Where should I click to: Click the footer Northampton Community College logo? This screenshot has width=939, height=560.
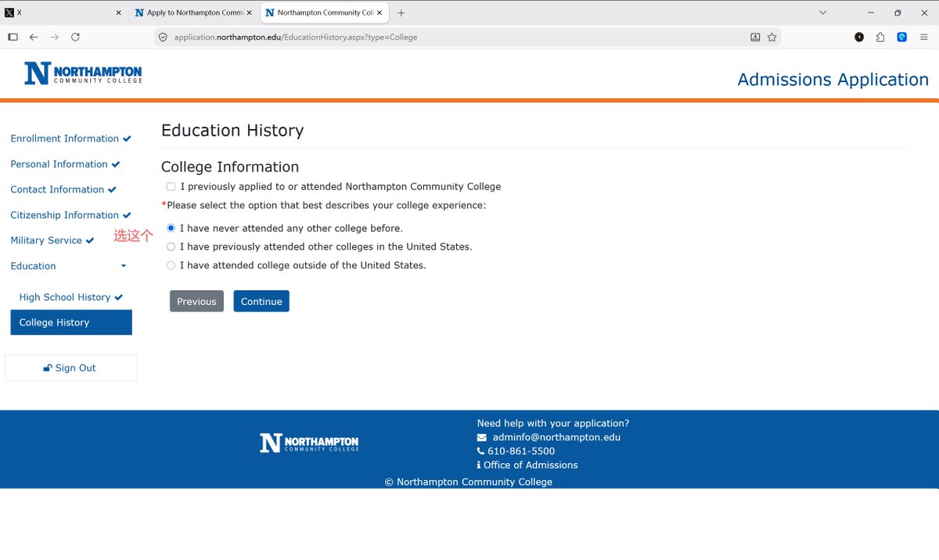coord(309,443)
